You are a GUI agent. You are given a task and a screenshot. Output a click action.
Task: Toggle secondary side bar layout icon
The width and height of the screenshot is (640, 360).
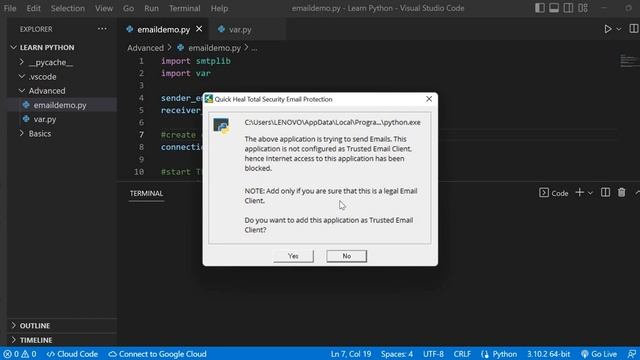click(568, 8)
